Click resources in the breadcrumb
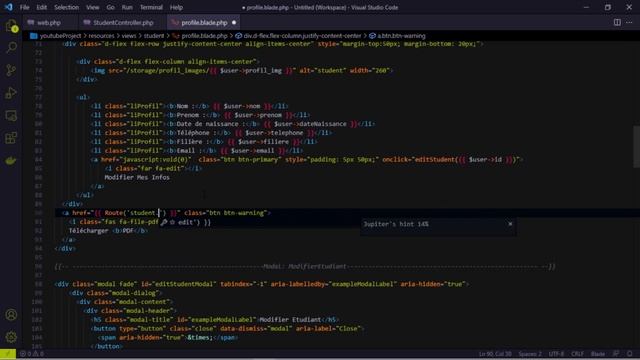This screenshot has height=360, width=640. click(101, 36)
